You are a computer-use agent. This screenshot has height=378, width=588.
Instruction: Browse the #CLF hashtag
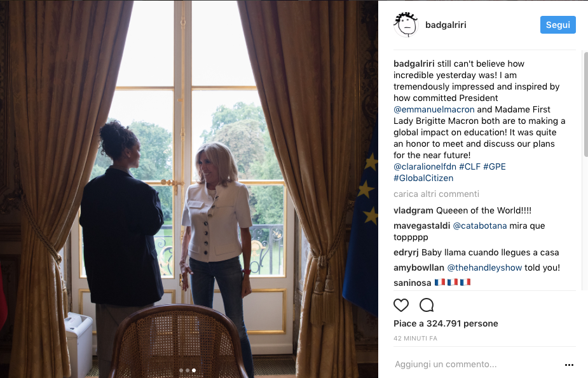coord(470,166)
